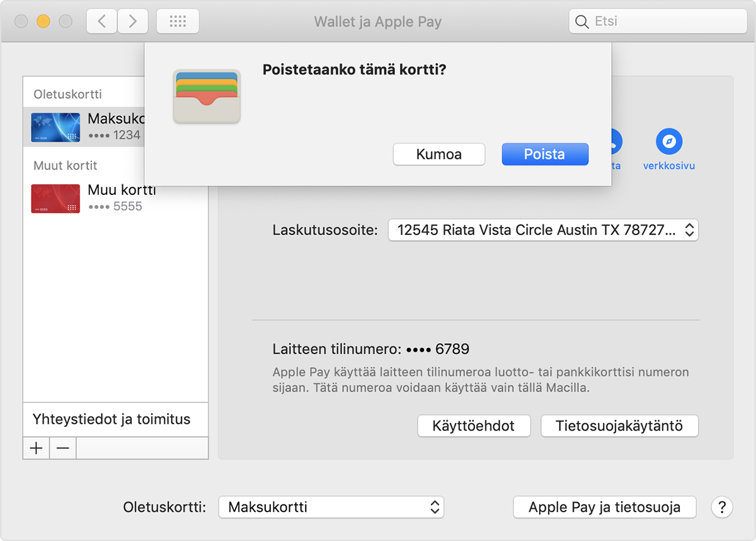Screen dimensions: 756x541
Task: Click the blue Maksukortti card thumbnail
Action: [x=55, y=127]
